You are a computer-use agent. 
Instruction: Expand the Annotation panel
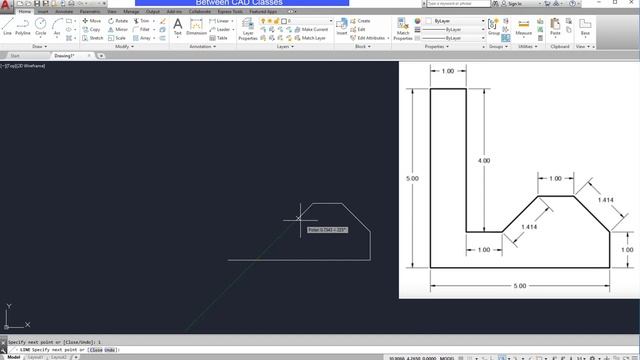(x=203, y=47)
